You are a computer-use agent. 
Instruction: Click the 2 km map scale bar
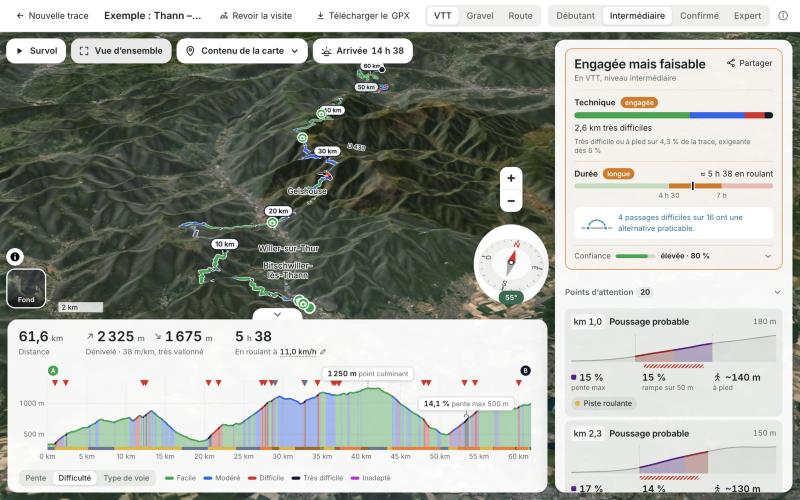(81, 307)
